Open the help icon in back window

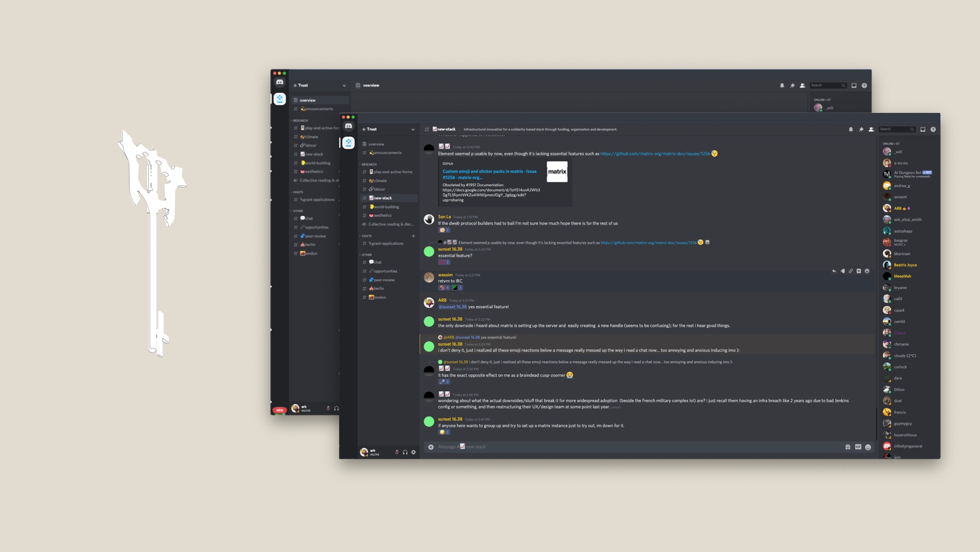(x=865, y=86)
